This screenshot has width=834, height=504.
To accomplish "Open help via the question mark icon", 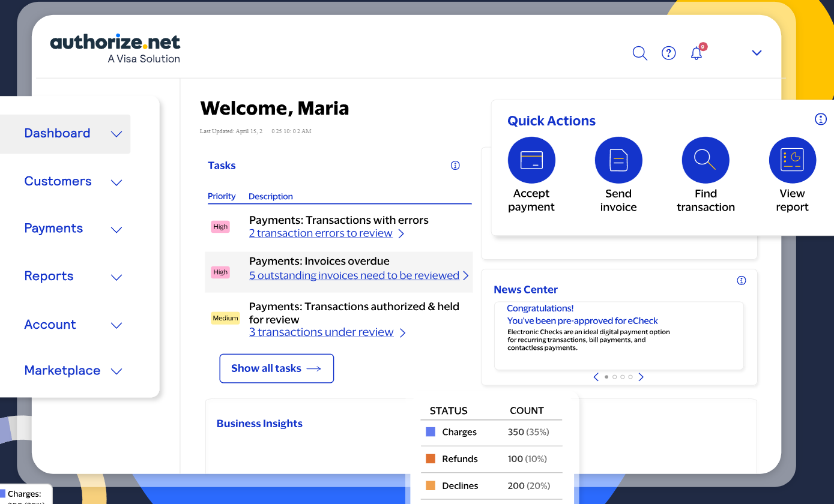I will coord(668,53).
